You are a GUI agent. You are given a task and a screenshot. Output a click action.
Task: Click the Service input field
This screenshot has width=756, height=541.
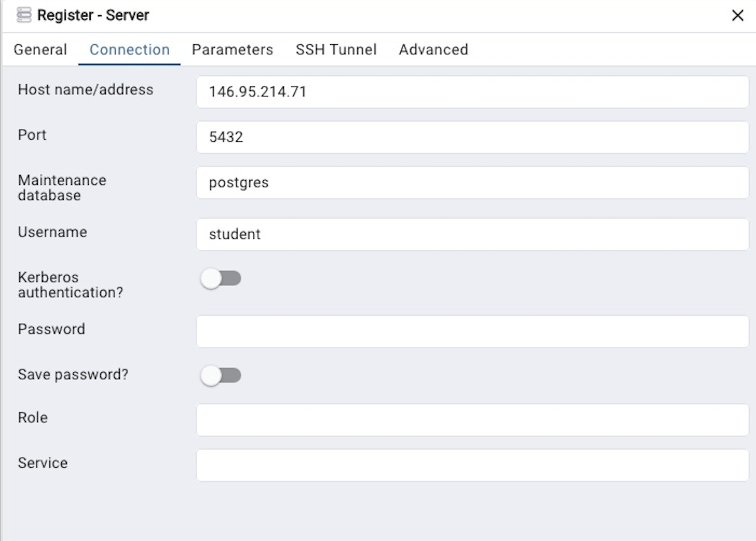coord(472,465)
